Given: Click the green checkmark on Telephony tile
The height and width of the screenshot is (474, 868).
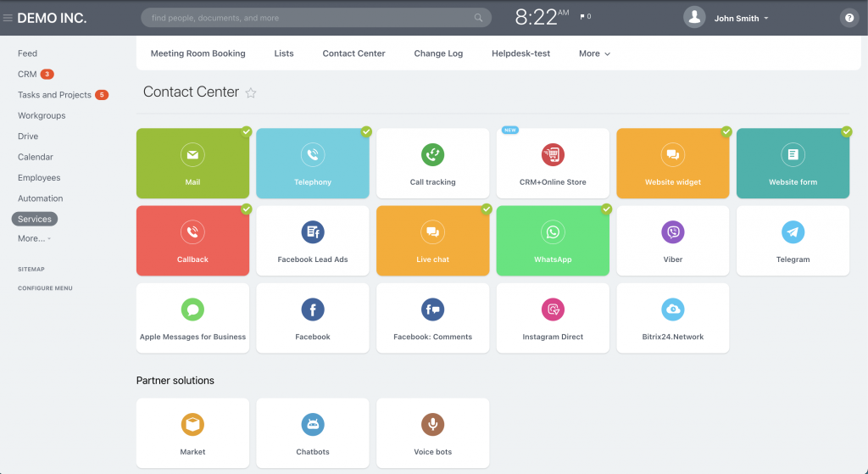Looking at the screenshot, I should pos(366,131).
